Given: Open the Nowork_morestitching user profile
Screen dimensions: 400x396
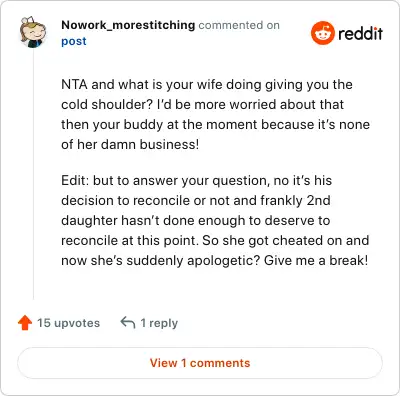Looking at the screenshot, I should [x=128, y=25].
